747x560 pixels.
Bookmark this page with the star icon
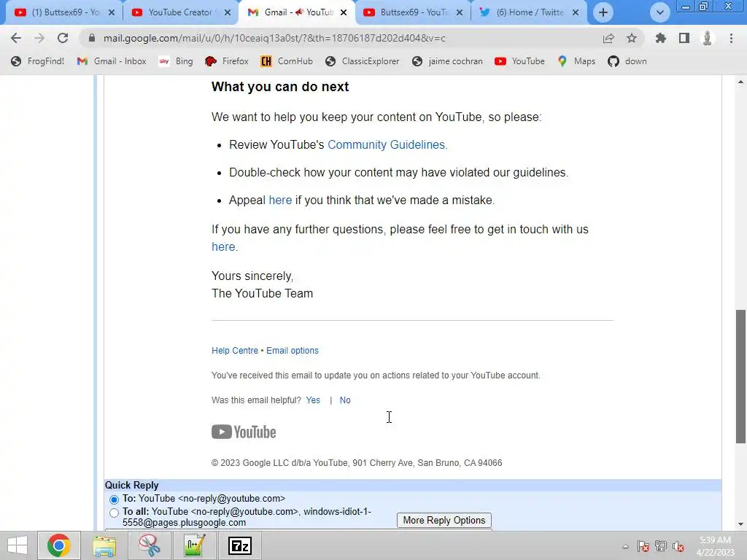point(632,38)
